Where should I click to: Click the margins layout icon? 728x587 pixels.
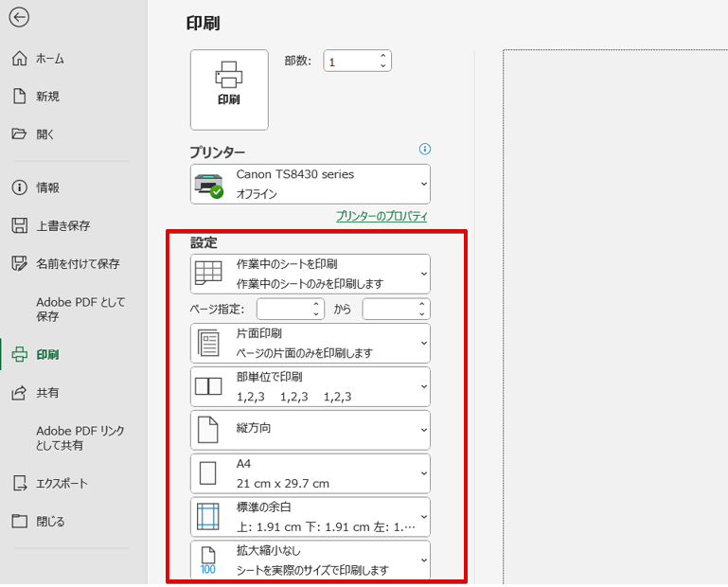207,516
